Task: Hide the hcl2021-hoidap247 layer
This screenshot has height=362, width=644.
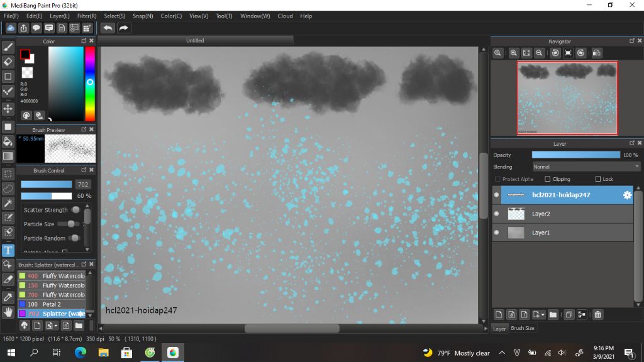Action: pos(497,195)
